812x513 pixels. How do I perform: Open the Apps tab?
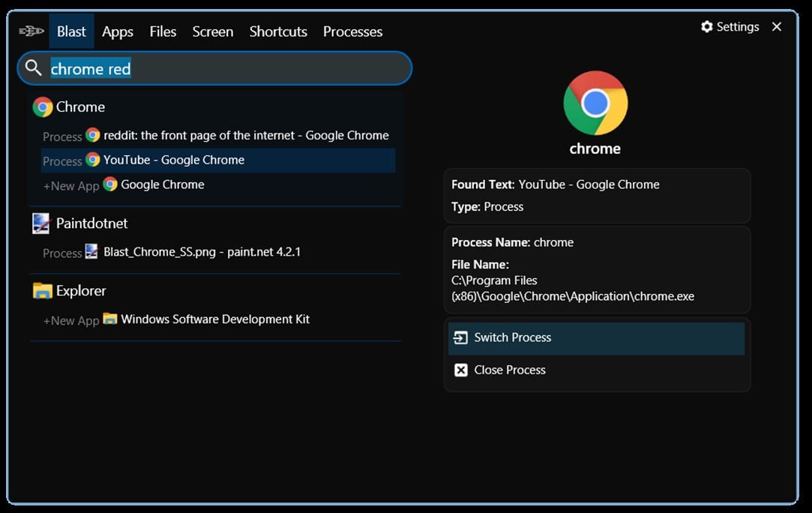point(118,31)
